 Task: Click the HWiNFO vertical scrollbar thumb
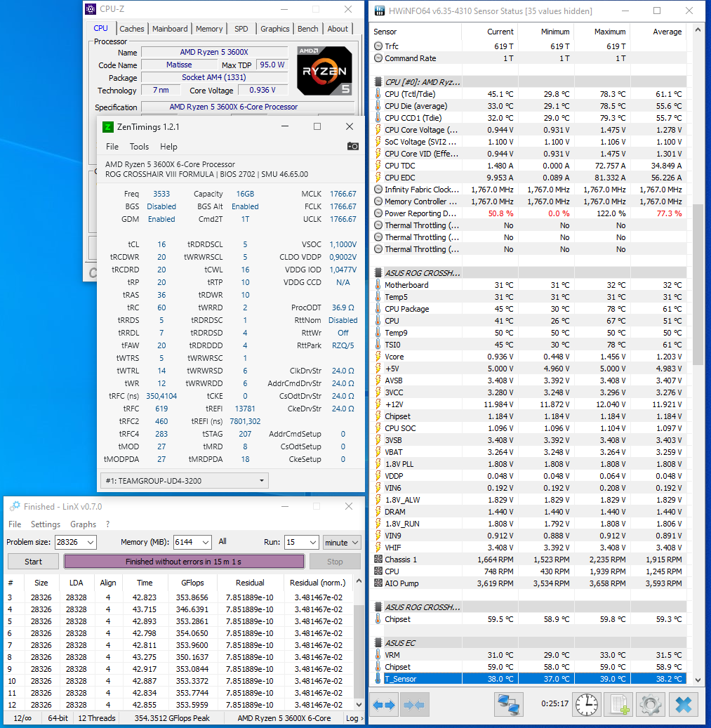point(698,284)
